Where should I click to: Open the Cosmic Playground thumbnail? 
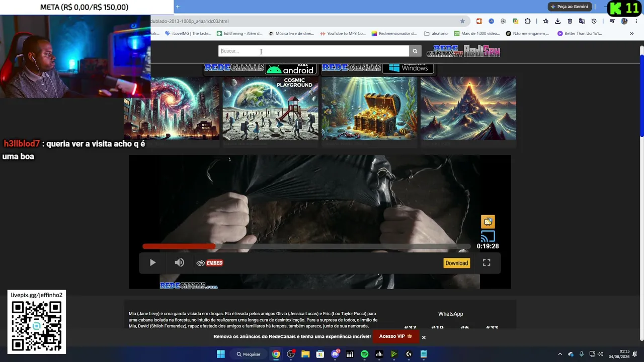click(270, 108)
